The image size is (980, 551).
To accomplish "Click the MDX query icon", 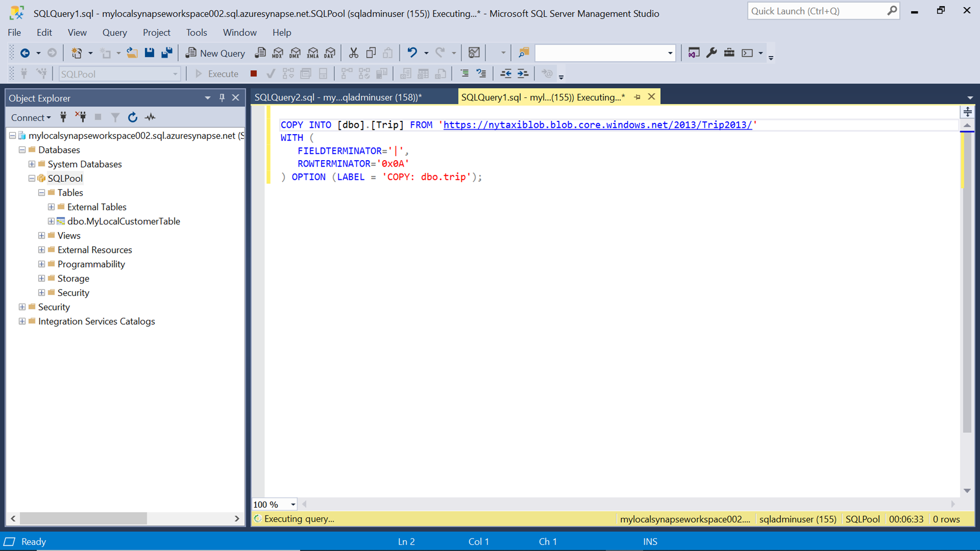I will pyautogui.click(x=278, y=53).
